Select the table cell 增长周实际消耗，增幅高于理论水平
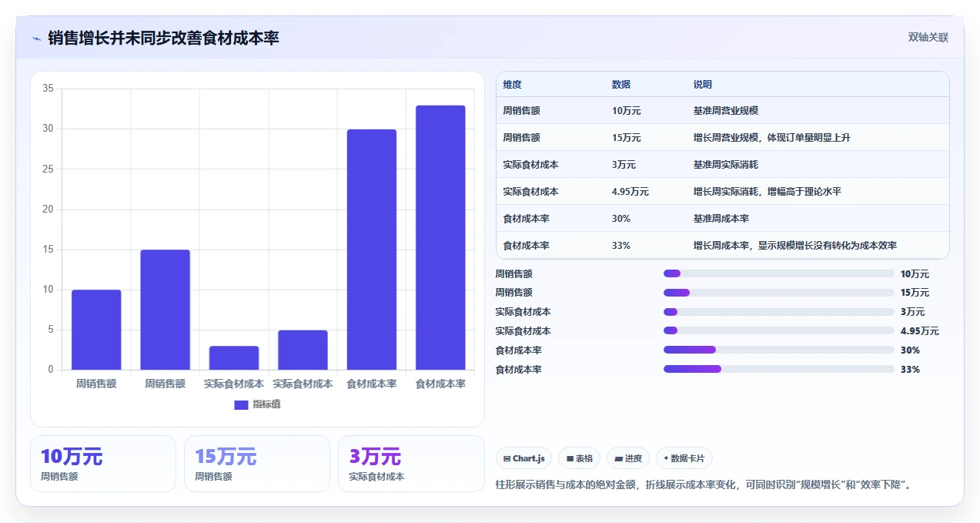Viewport: 980px width, 523px height. (x=768, y=192)
